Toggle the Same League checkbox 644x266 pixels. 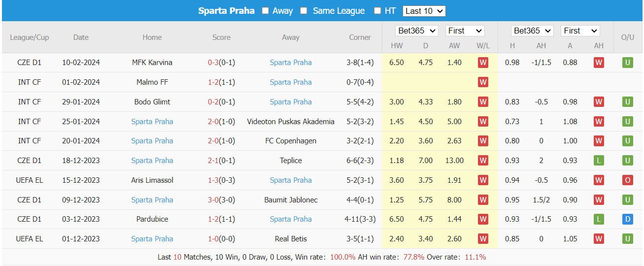304,11
